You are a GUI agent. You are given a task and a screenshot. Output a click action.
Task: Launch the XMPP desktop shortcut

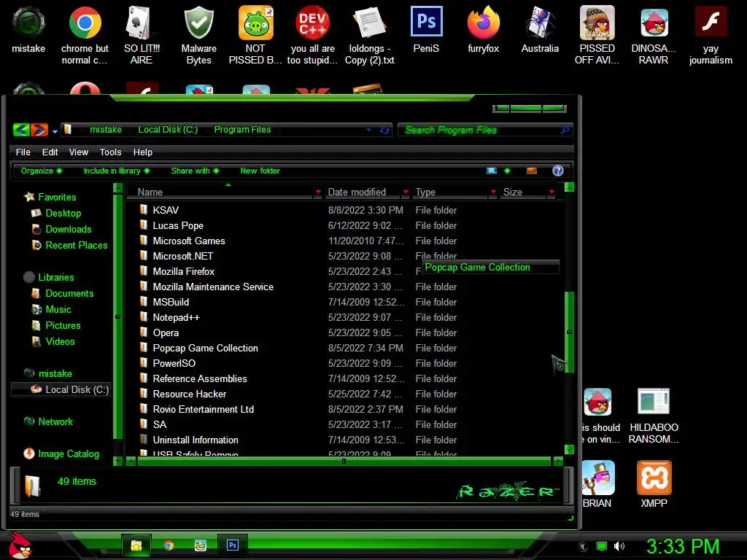[654, 484]
